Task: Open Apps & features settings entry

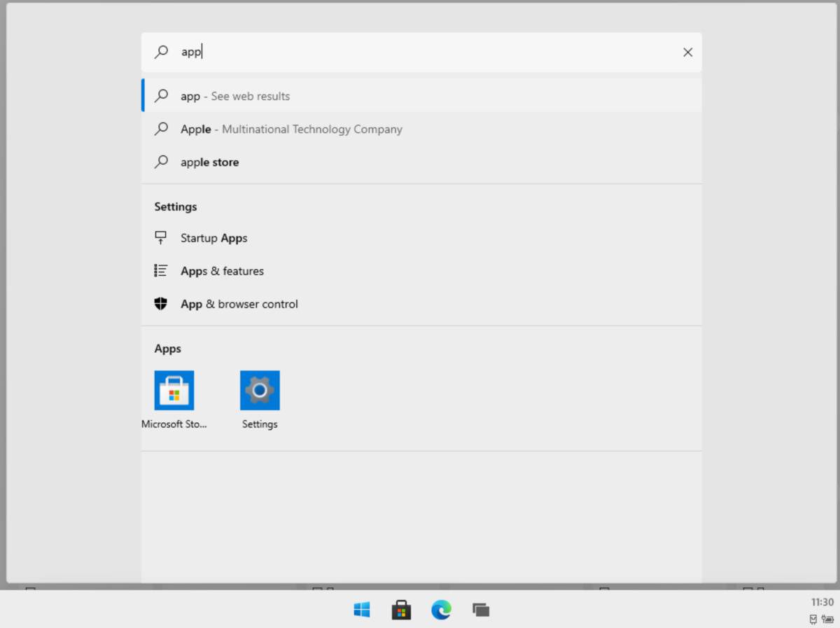Action: tap(223, 271)
